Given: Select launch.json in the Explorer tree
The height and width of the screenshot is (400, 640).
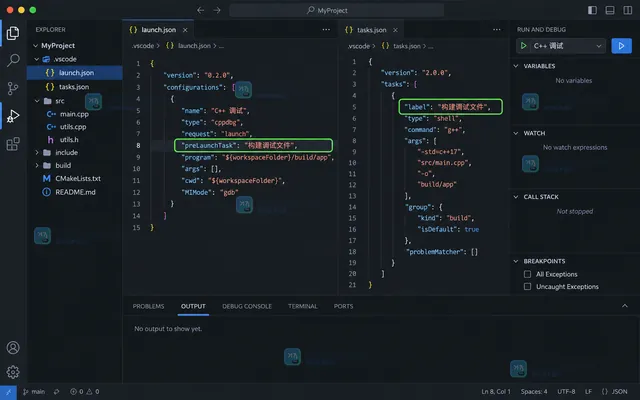Looking at the screenshot, I should pos(75,73).
